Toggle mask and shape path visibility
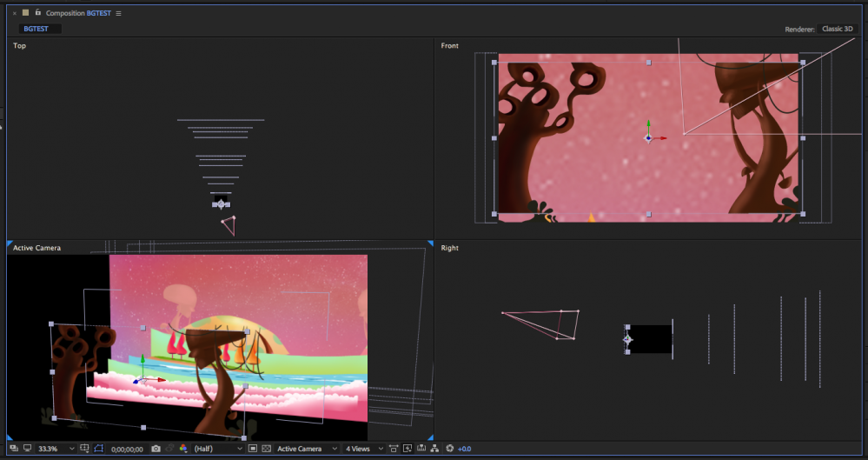 (98, 449)
